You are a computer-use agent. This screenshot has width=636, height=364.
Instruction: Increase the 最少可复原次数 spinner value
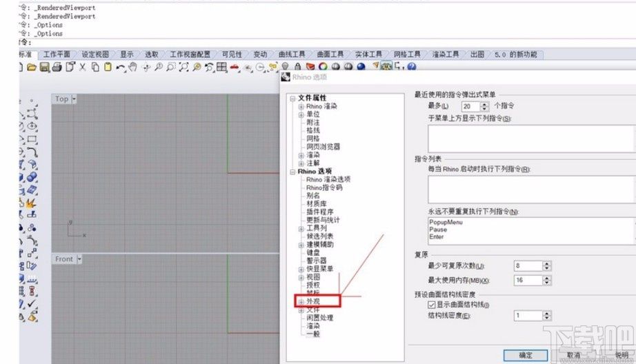pyautogui.click(x=547, y=263)
